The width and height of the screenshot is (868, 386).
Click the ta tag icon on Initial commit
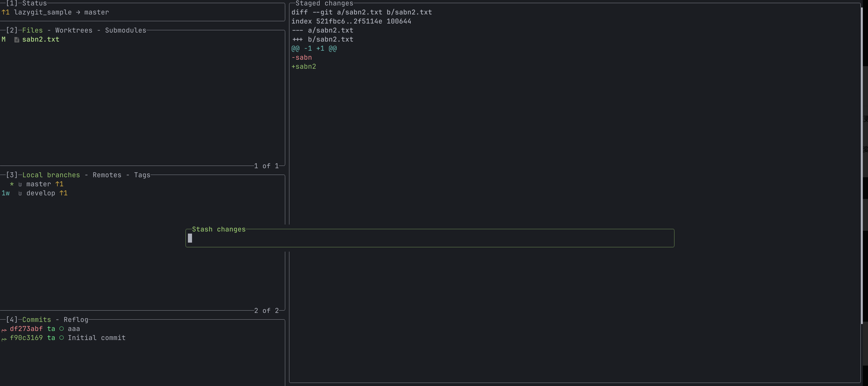[x=51, y=338]
